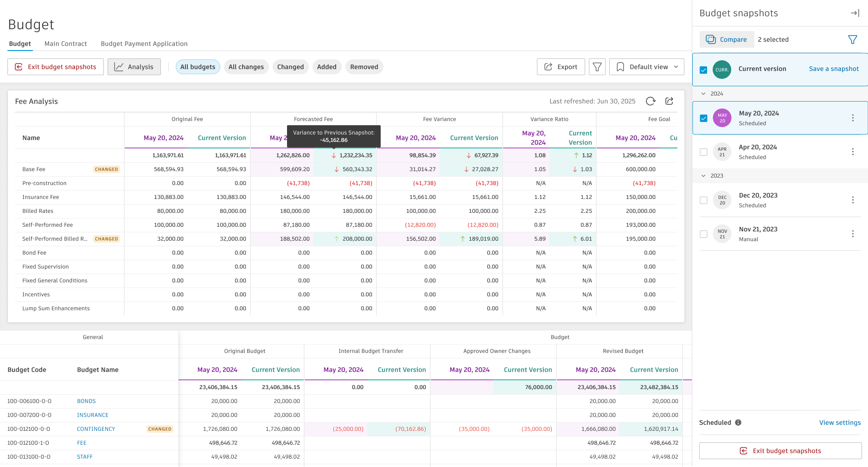Click the CHANGED badge on Base Fee
This screenshot has width=868, height=467.
(107, 169)
